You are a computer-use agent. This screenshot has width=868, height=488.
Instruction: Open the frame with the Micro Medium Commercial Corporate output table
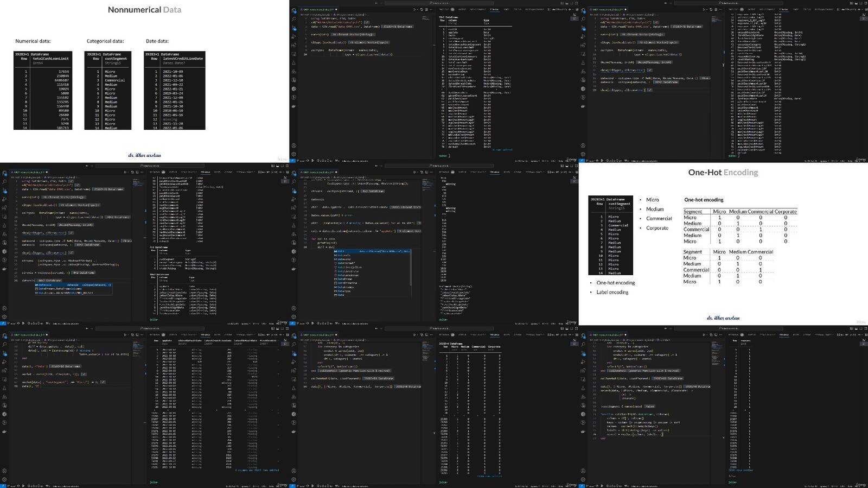click(x=434, y=407)
